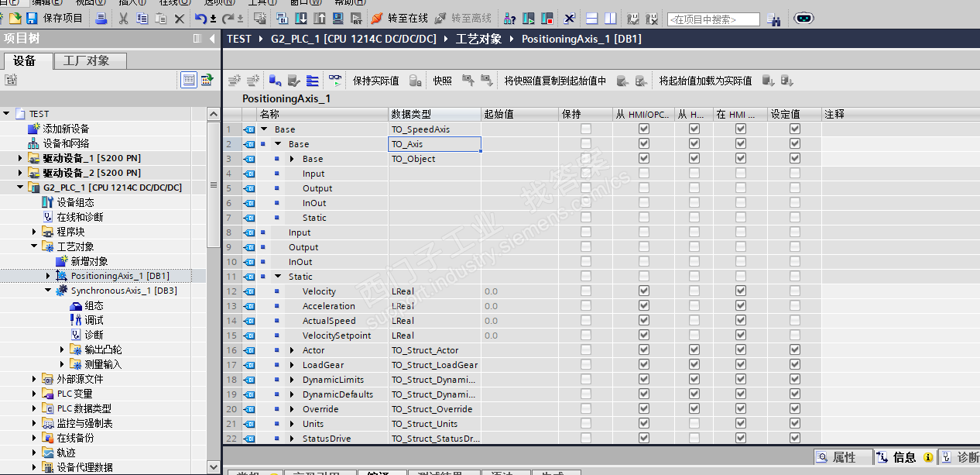Click the undo arrow icon
Viewport: 980px width, 475px height.
coord(201,18)
